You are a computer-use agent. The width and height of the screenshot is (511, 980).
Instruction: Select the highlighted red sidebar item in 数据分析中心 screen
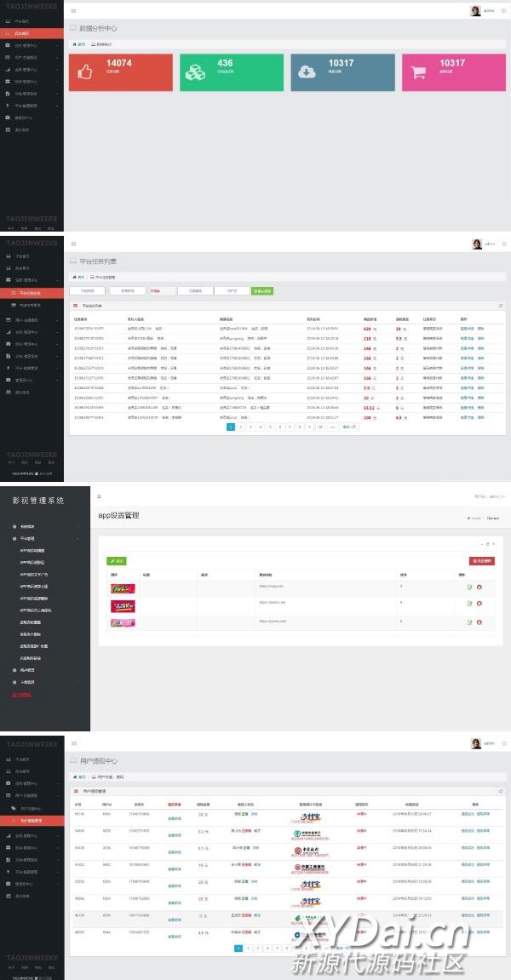click(32, 33)
